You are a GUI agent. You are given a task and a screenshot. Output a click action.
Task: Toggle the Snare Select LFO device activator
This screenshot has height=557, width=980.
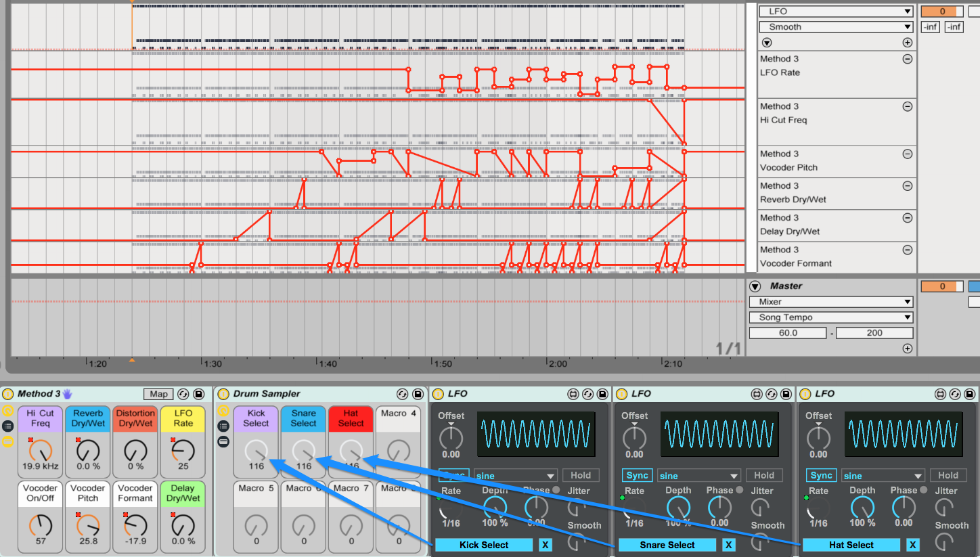point(622,394)
